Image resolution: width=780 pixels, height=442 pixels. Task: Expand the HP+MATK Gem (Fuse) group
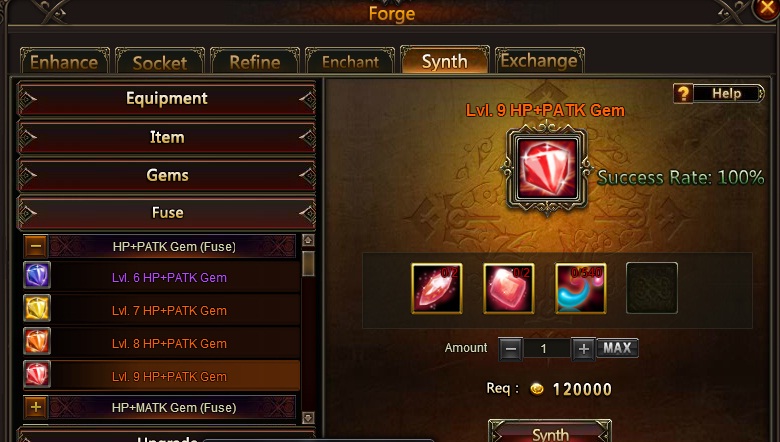click(x=36, y=407)
